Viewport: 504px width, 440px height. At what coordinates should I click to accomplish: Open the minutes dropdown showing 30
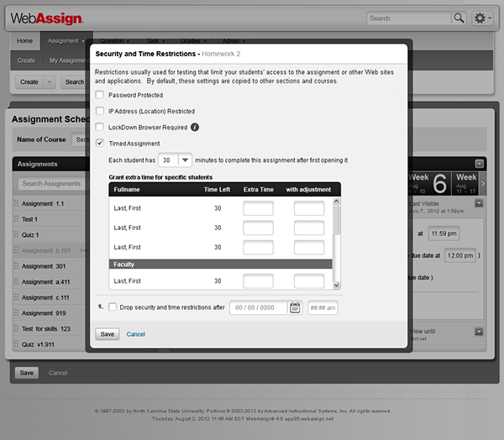click(x=185, y=160)
